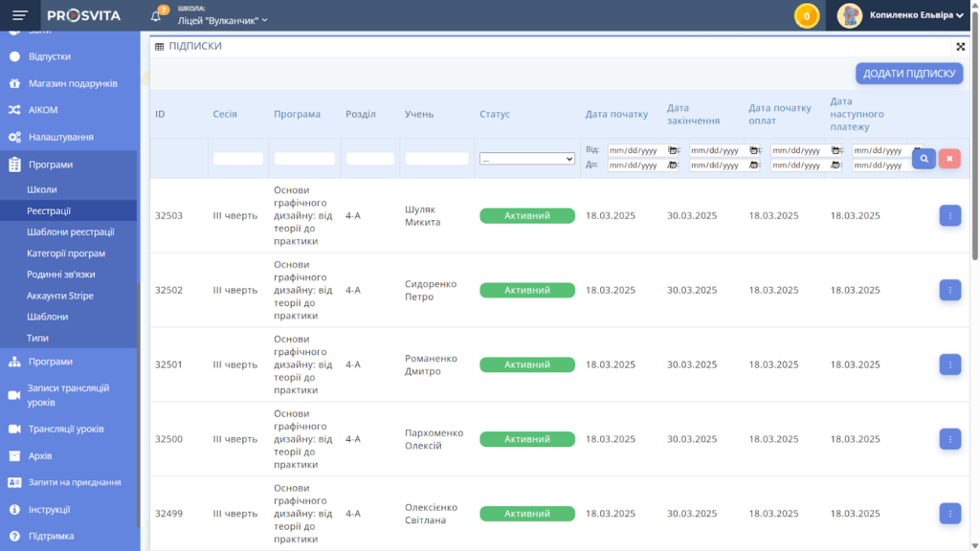Sort the table by the Сесія column
Screen dimensions: 980x551
tap(225, 114)
